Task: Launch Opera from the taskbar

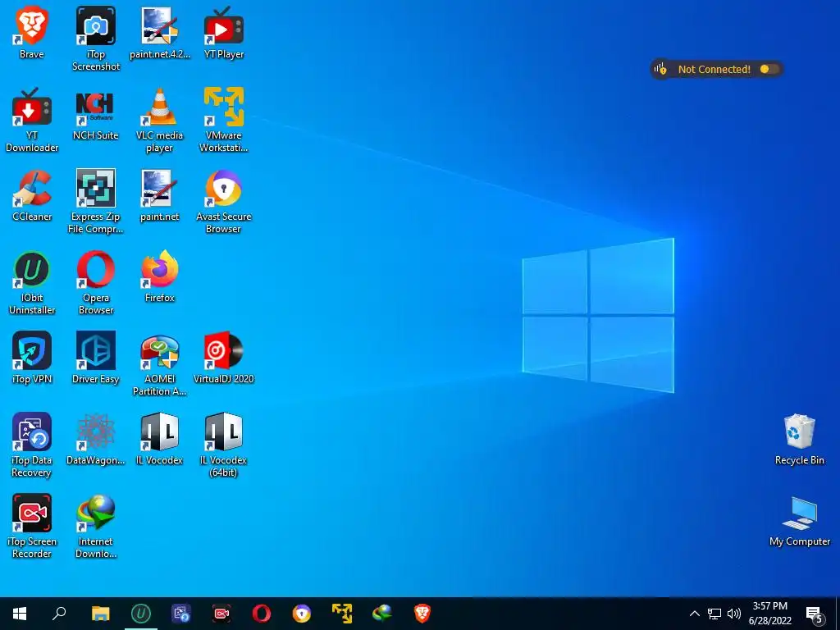Action: tap(262, 614)
